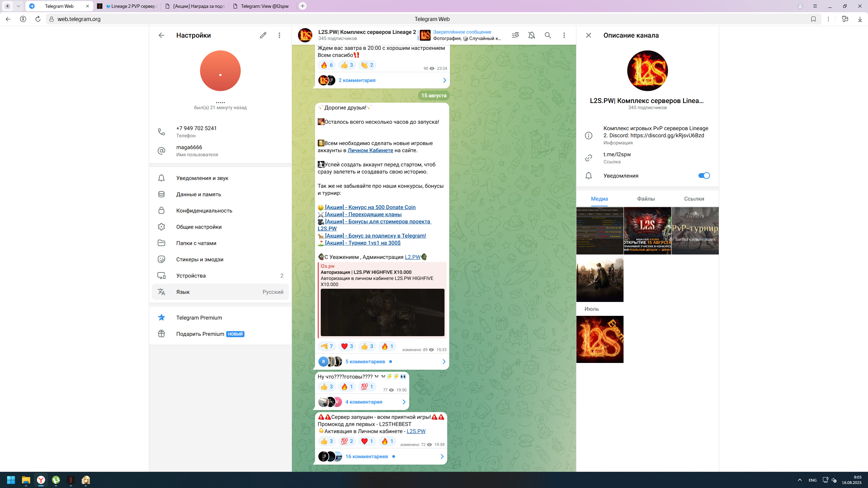Open Турнир 1vs1 на 300$ link

363,243
